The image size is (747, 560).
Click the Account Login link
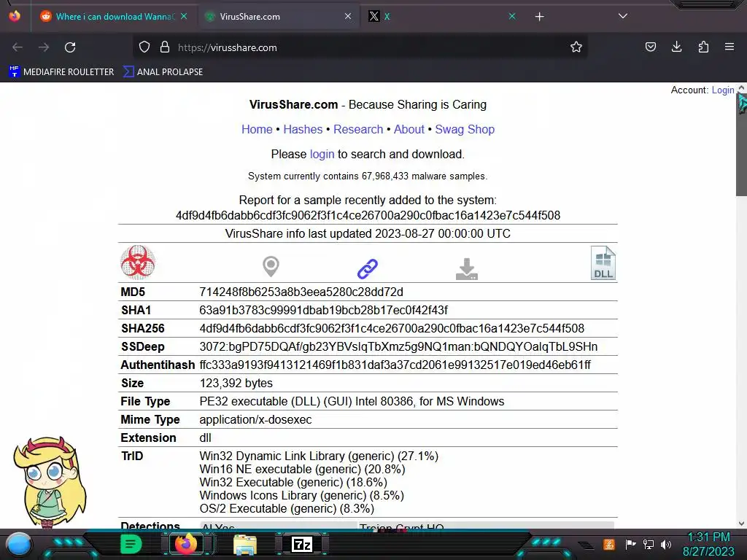pyautogui.click(x=723, y=90)
